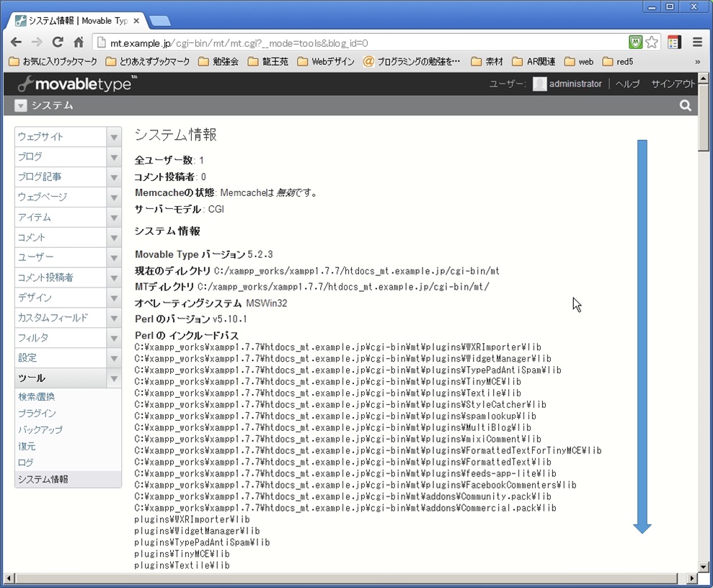Viewport: 713px width, 588px height.
Task: Open プラグイン under Tools
Action: (x=37, y=413)
